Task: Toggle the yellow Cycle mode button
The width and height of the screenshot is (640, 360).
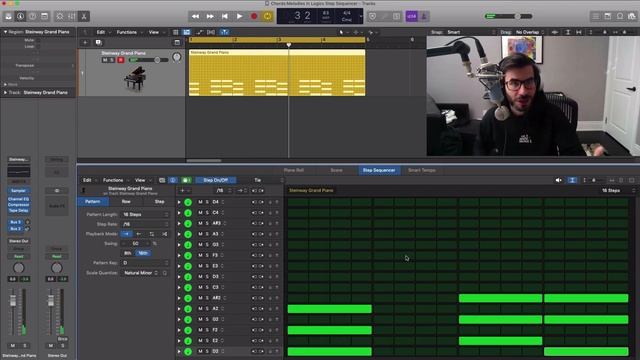Action: pyautogui.click(x=268, y=16)
